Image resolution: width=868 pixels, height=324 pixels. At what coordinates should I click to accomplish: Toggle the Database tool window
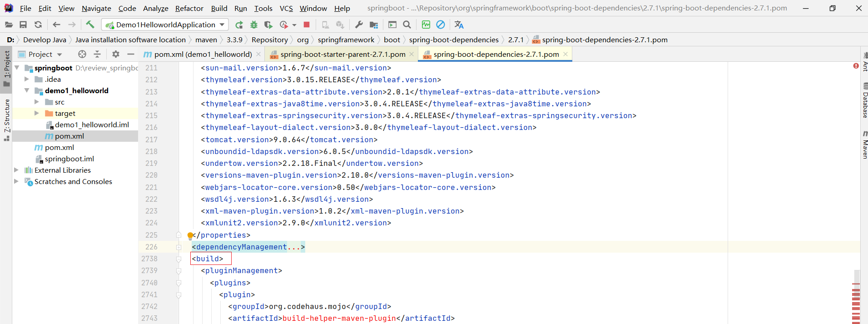click(x=864, y=101)
